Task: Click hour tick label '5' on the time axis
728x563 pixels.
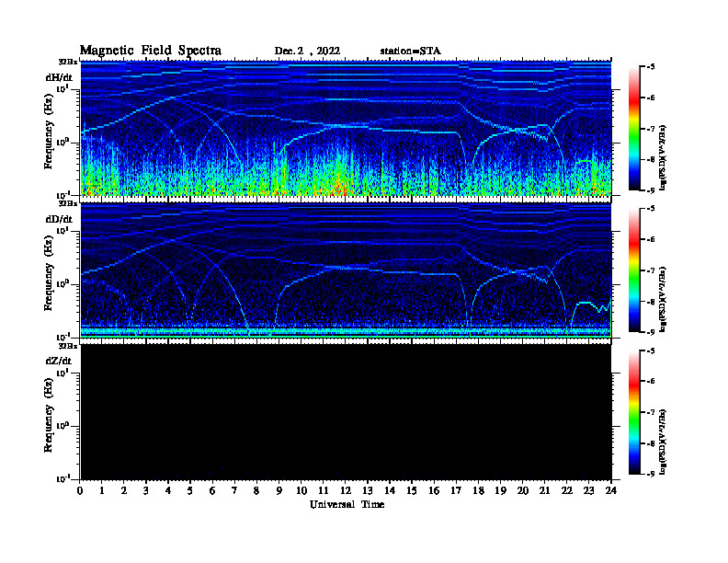Action: (x=190, y=491)
